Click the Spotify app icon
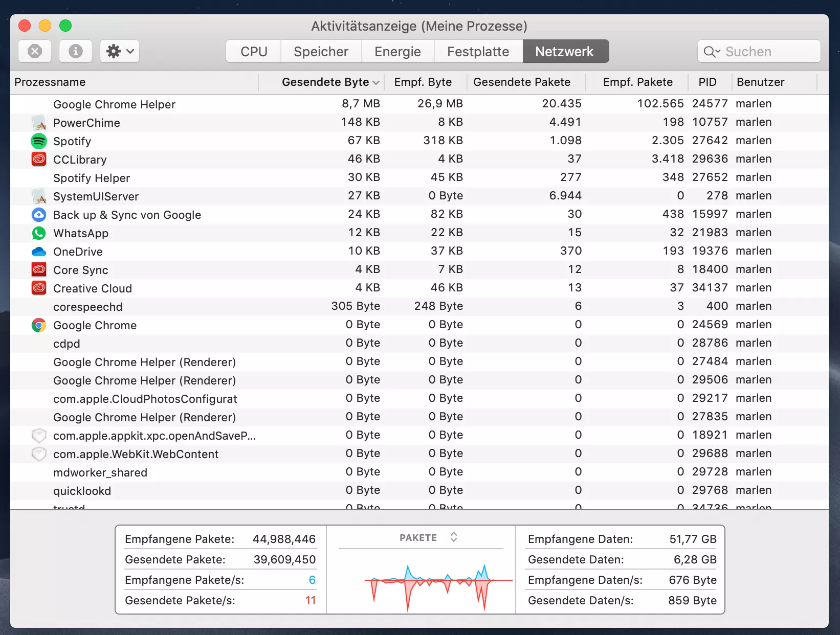 tap(39, 141)
